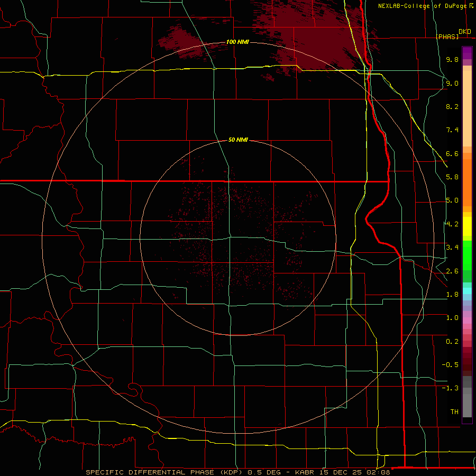Click the -1.3 legend value
The width and height of the screenshot is (476, 476).
point(450,388)
